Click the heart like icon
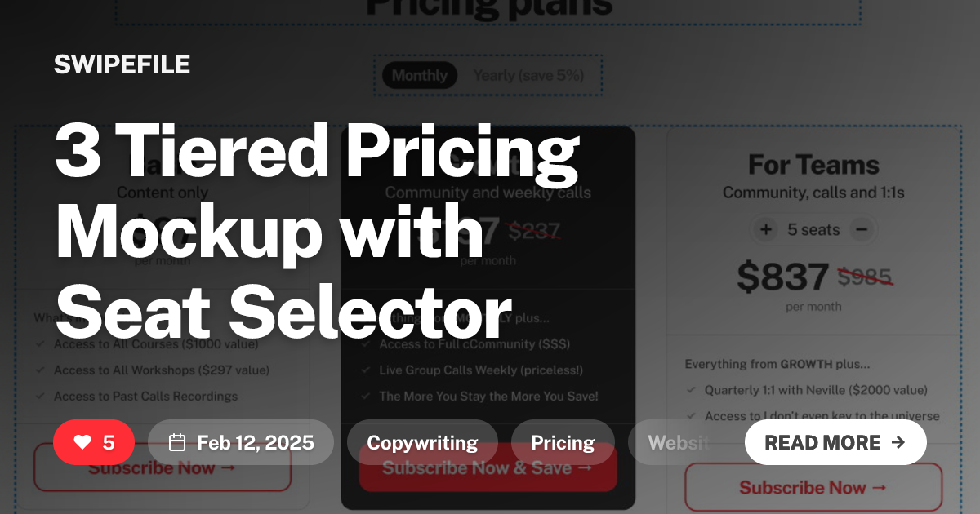This screenshot has height=514, width=980. coord(82,442)
